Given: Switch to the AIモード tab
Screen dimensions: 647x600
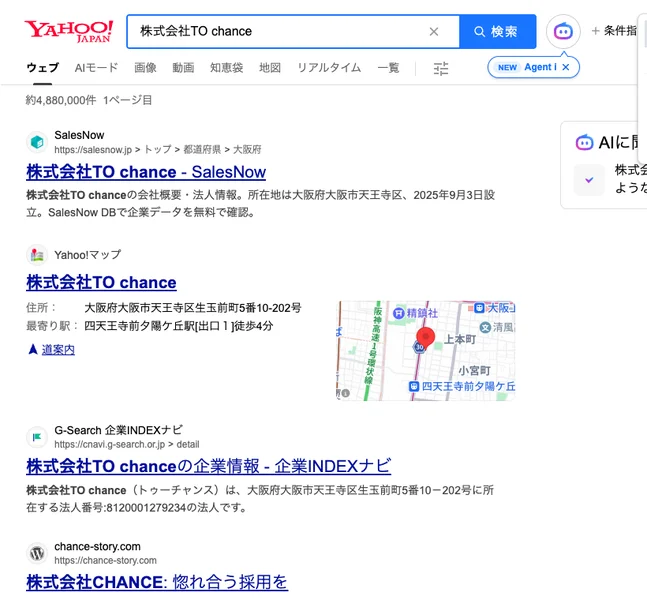Looking at the screenshot, I should click(97, 68).
